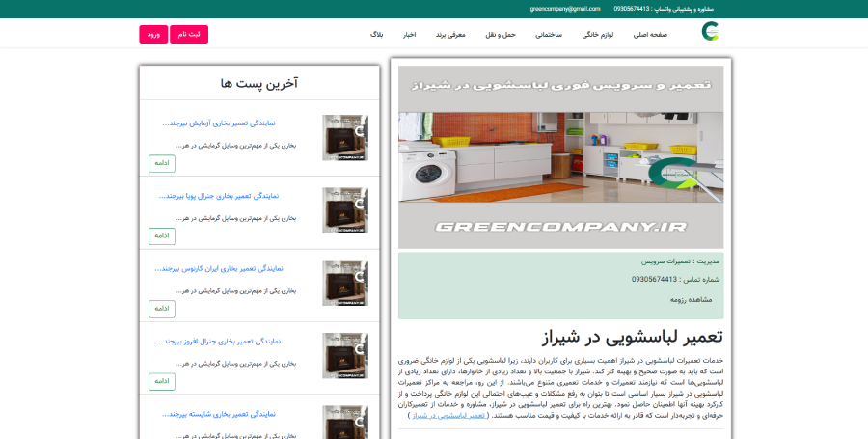Image resolution: width=868 pixels, height=439 pixels.
Task: Open post نمایندگی تعمیر بخاری آزمایش بیرجند
Action: 219,123
